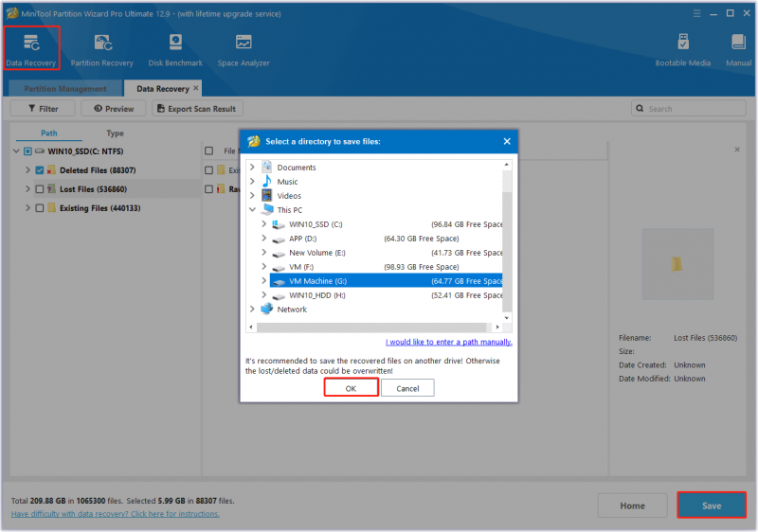Switch to the Partition Management tab
Viewport: 758px width, 532px height.
pyautogui.click(x=65, y=89)
